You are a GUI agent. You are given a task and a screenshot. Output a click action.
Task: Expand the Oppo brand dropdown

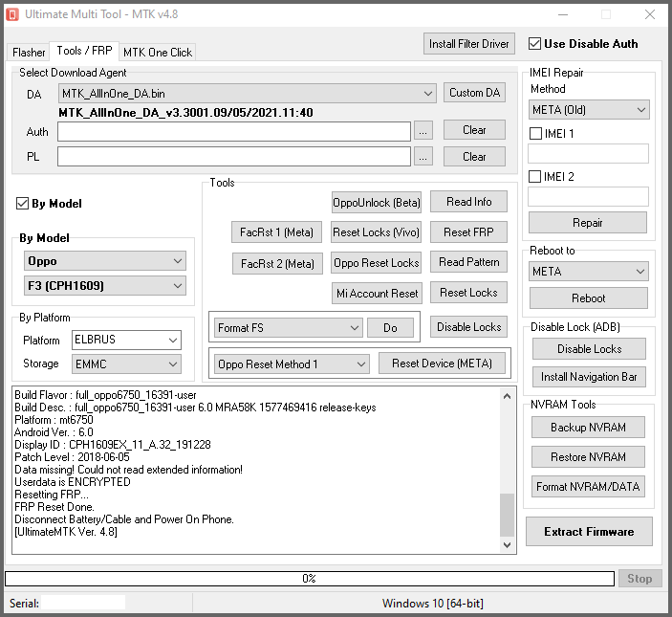click(x=105, y=261)
